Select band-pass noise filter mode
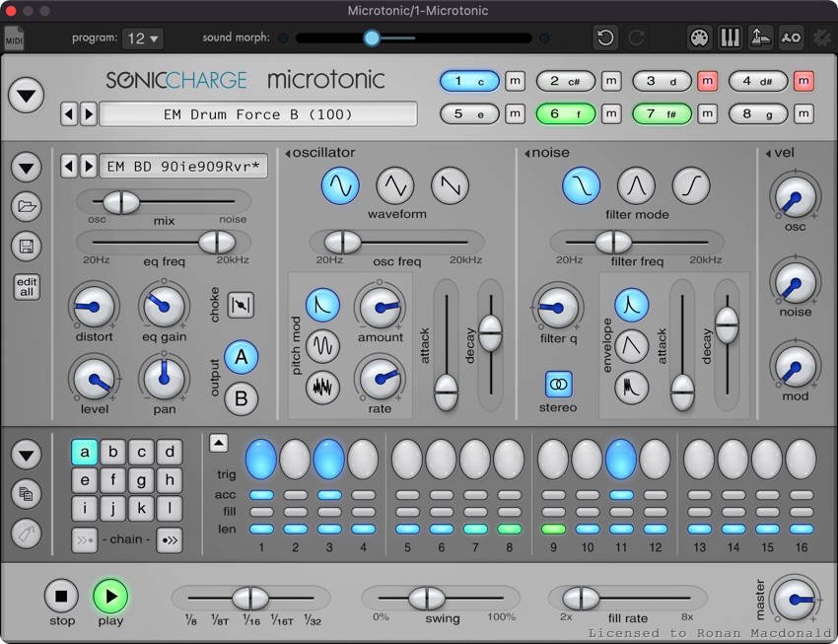The height and width of the screenshot is (644, 838). [636, 185]
